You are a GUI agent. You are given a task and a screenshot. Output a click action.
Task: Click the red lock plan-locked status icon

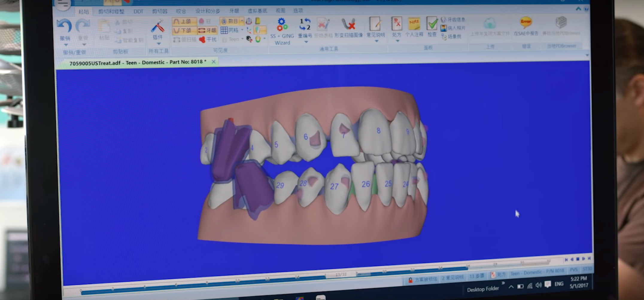(x=410, y=280)
